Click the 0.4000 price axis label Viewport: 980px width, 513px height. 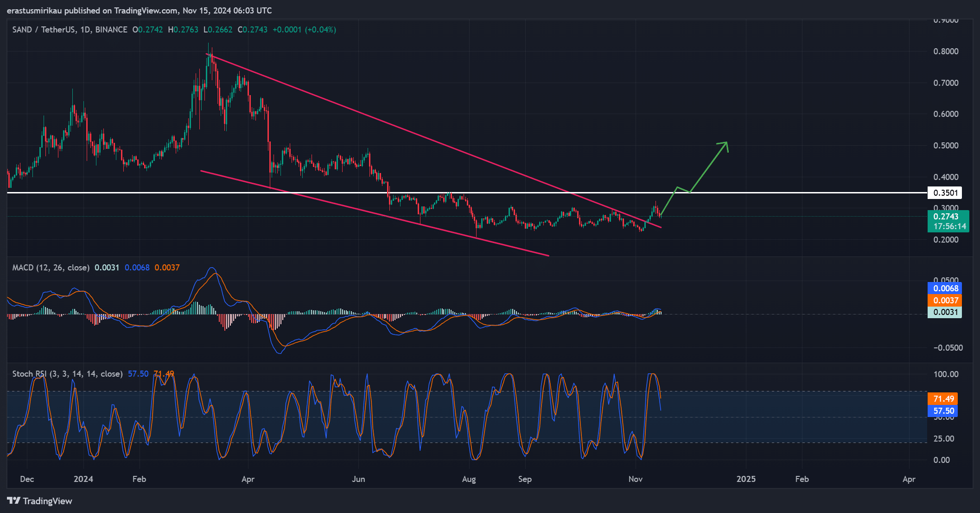point(946,177)
